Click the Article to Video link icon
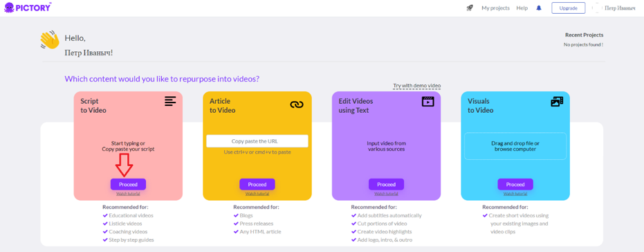This screenshot has width=644, height=252. [297, 105]
